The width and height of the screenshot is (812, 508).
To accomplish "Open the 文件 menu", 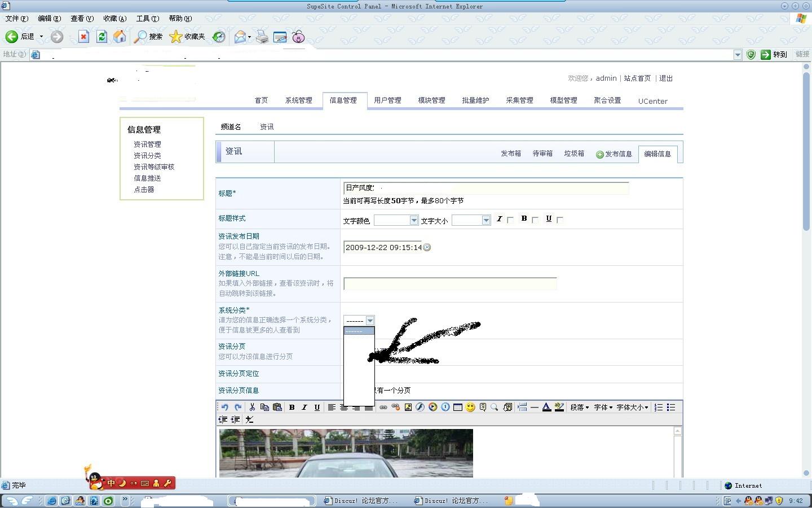I will point(16,19).
